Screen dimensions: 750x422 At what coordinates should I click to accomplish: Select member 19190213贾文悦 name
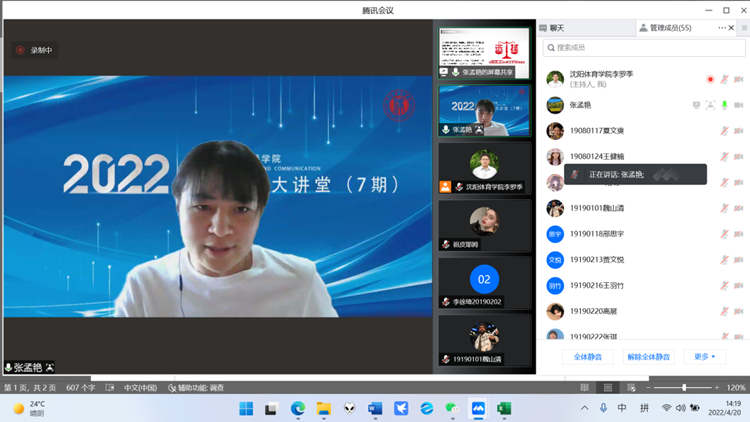(597, 260)
